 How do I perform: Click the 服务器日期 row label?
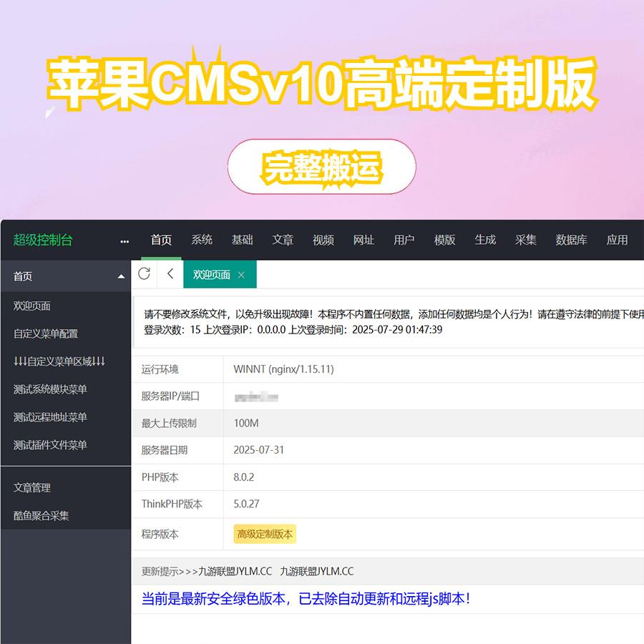(165, 450)
